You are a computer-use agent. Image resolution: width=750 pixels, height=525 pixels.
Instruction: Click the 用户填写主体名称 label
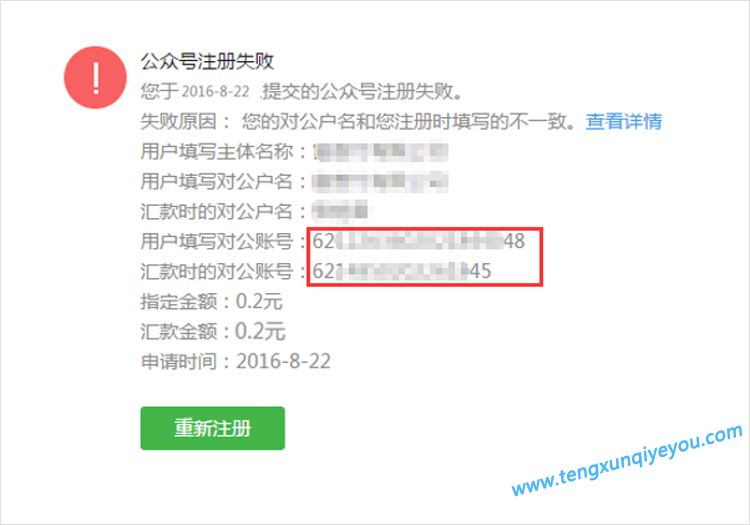216,152
